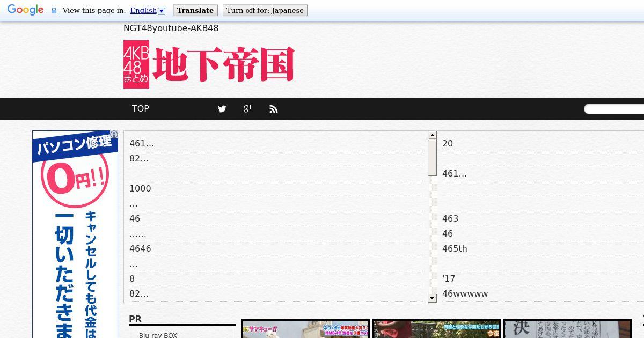Click the NGT48youtube-AKB48 header text
644x338 pixels.
pos(171,28)
